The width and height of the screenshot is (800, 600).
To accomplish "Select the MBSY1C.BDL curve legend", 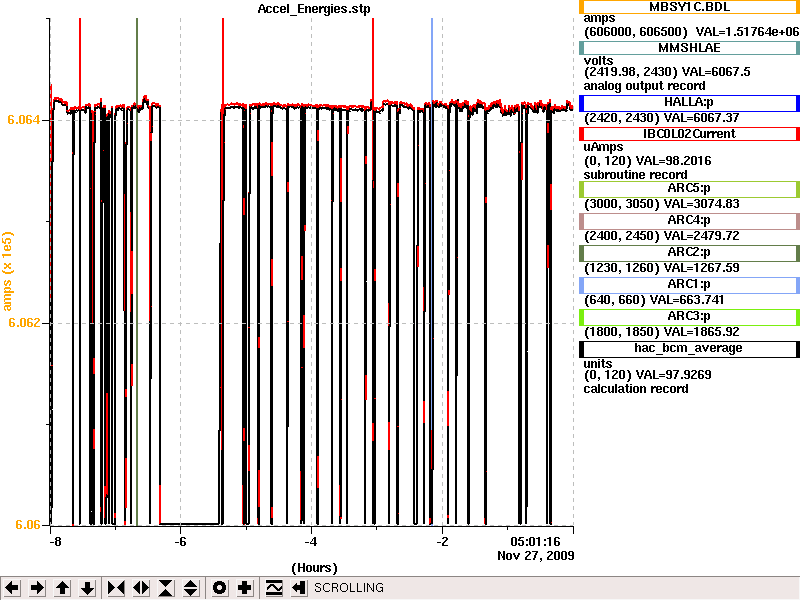I will coord(689,7).
